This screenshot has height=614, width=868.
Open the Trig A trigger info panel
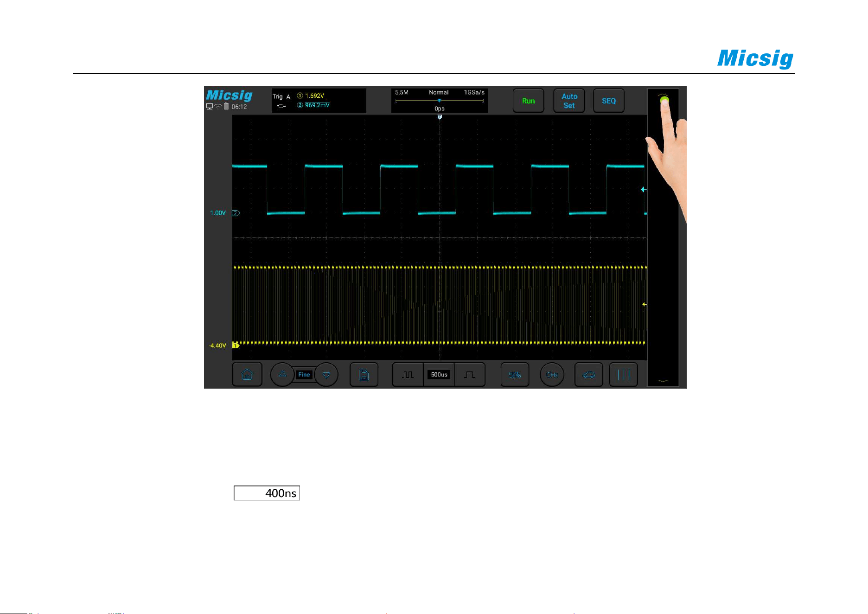coord(319,101)
